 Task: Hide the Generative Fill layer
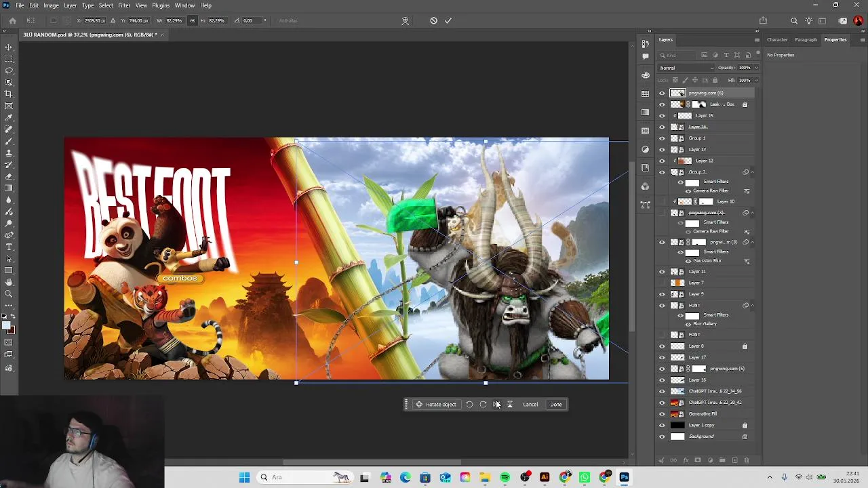[x=662, y=414]
